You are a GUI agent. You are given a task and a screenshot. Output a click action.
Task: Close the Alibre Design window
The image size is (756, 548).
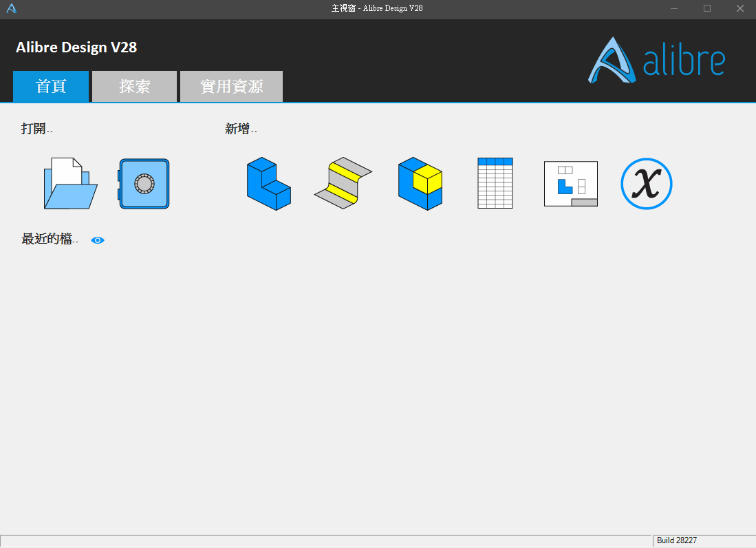(740, 8)
